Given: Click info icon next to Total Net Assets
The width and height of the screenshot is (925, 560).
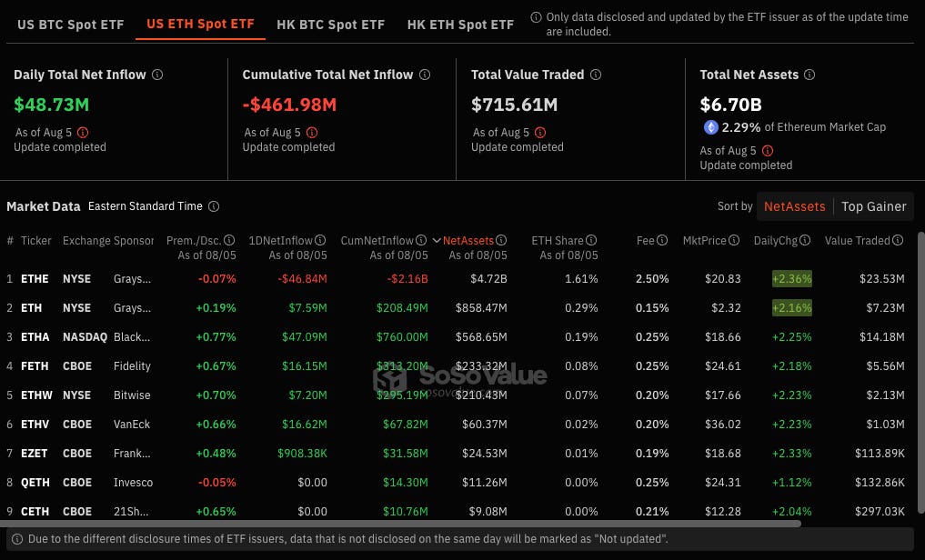Looking at the screenshot, I should pyautogui.click(x=809, y=75).
